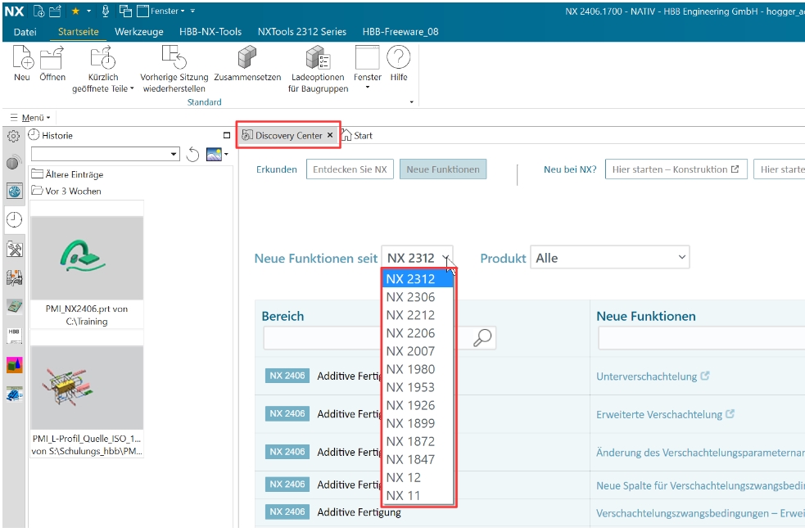Click the Neue Funktionen button
The image size is (805, 532).
tap(443, 169)
